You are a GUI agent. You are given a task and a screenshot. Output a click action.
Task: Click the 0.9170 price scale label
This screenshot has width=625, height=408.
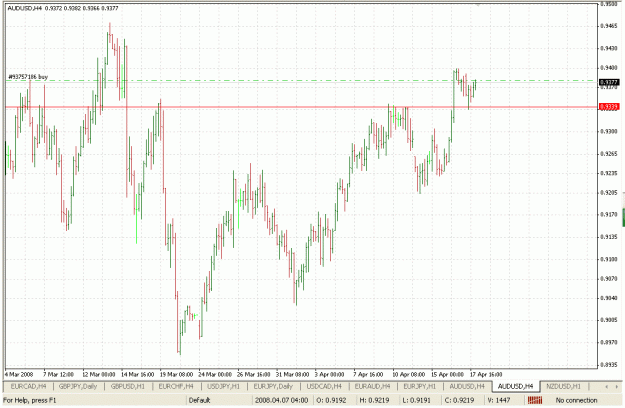(609, 214)
